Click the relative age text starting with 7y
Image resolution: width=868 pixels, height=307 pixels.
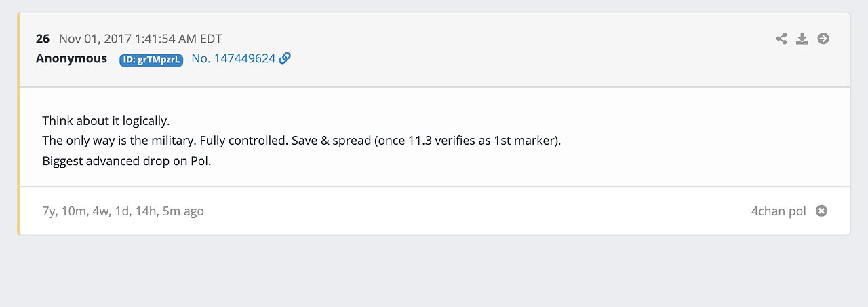(x=123, y=211)
